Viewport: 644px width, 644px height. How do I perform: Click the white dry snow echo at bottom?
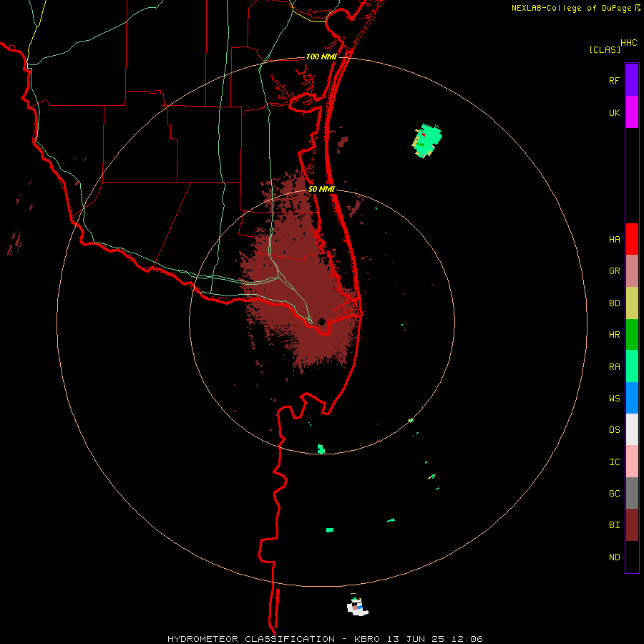coord(357,607)
